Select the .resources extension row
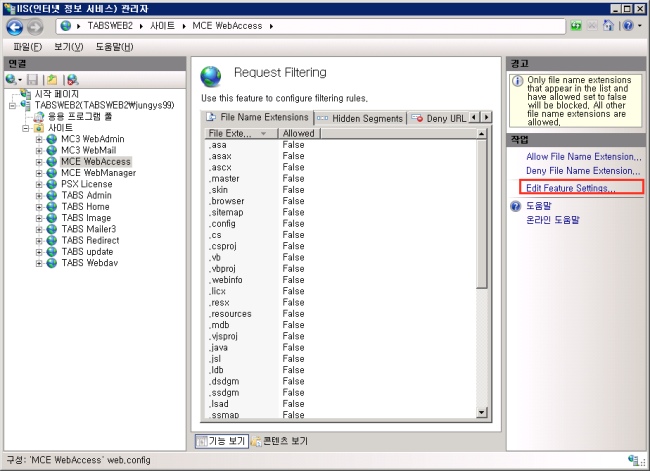 340,314
